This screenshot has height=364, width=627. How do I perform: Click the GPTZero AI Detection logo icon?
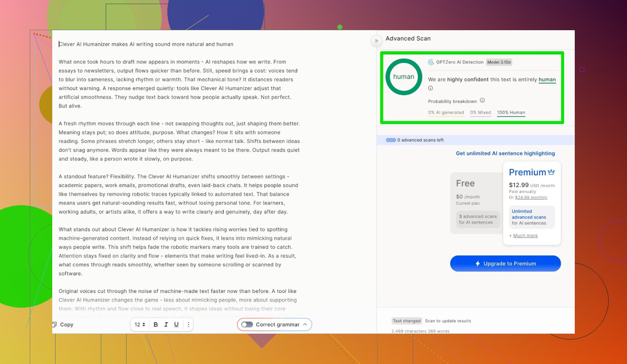(431, 62)
